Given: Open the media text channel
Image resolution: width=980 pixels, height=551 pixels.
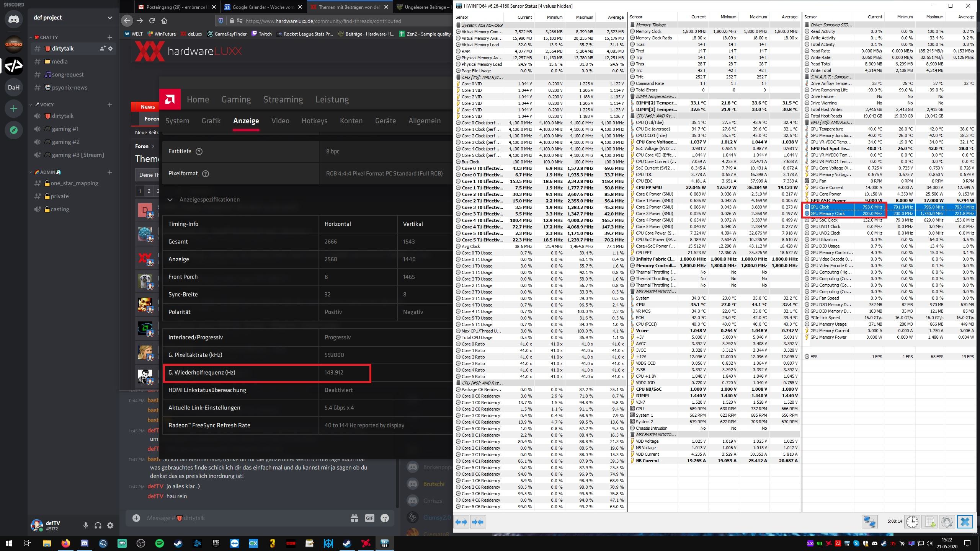Looking at the screenshot, I should (73, 62).
